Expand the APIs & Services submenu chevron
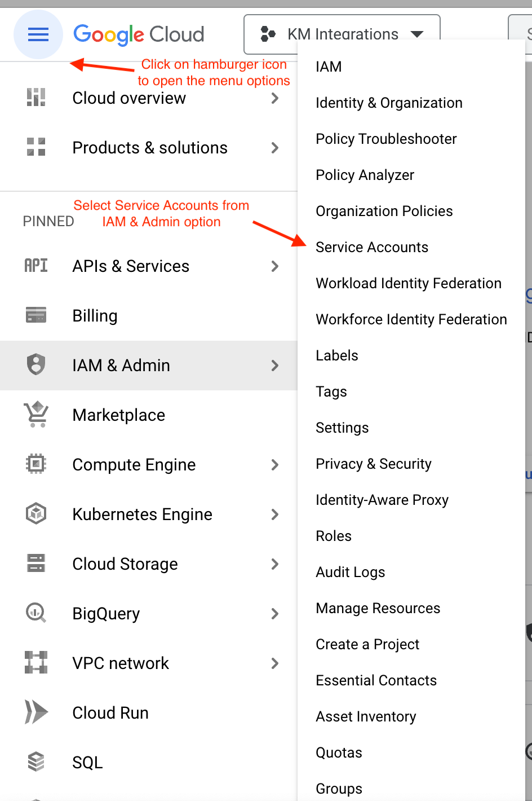The height and width of the screenshot is (801, 532). click(275, 266)
